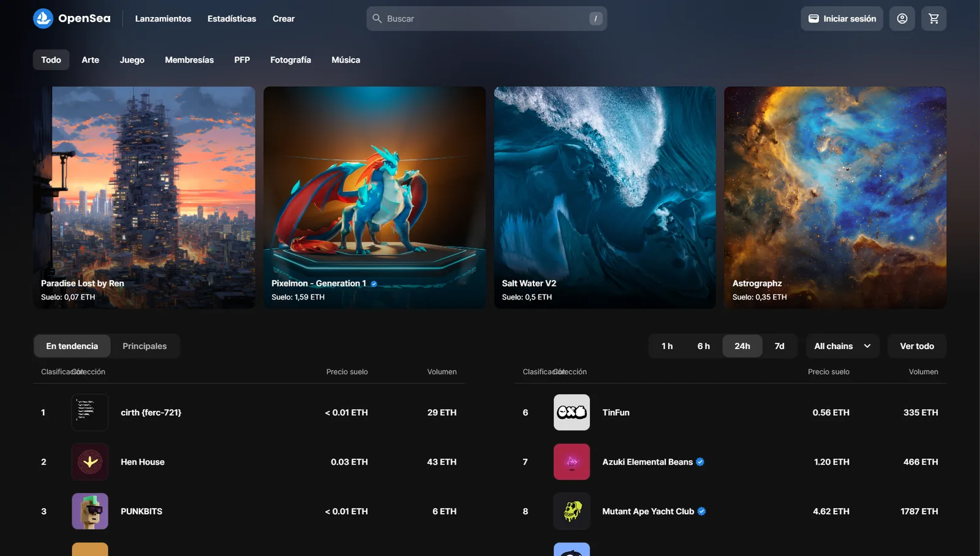Image resolution: width=980 pixels, height=556 pixels.
Task: Click the slash shortcut key badge
Action: coord(595,18)
